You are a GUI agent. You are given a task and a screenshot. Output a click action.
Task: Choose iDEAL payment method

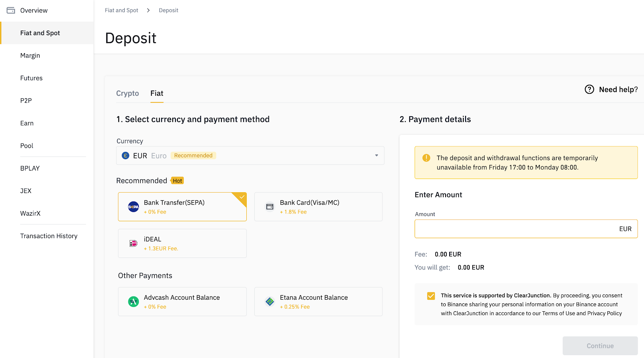coord(182,243)
